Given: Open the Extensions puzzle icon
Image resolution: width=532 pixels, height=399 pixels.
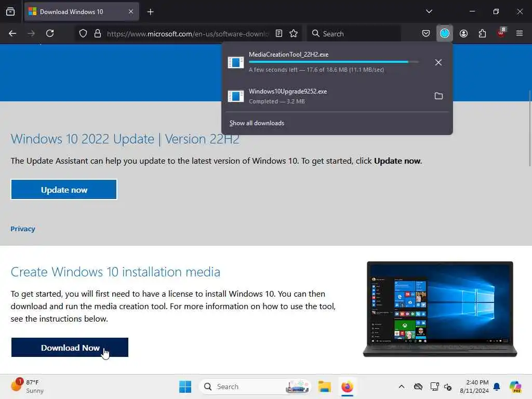Looking at the screenshot, I should pyautogui.click(x=482, y=33).
